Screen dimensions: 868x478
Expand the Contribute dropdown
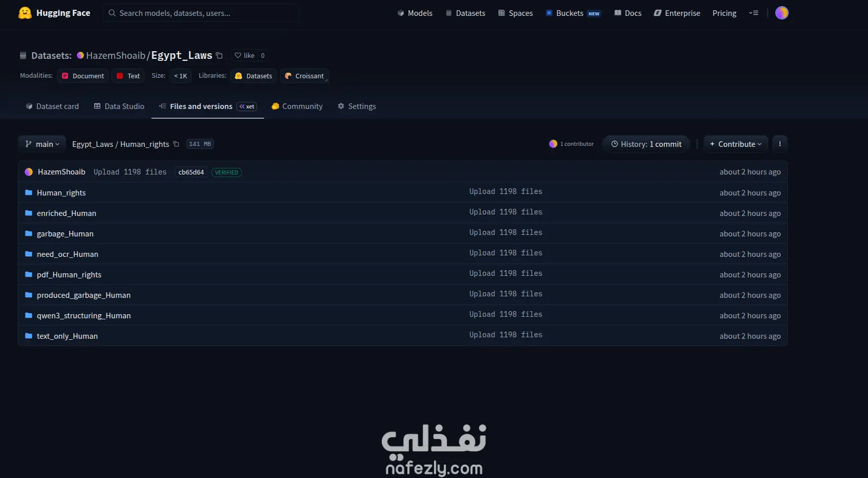pos(735,144)
